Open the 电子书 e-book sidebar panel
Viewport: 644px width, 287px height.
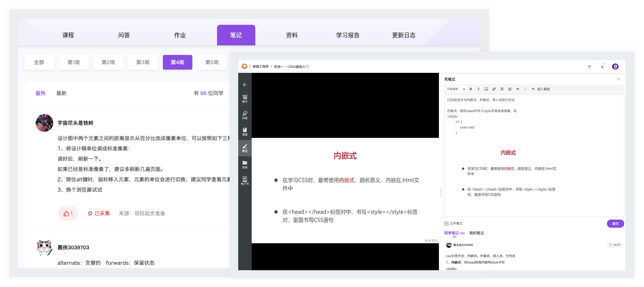click(245, 180)
